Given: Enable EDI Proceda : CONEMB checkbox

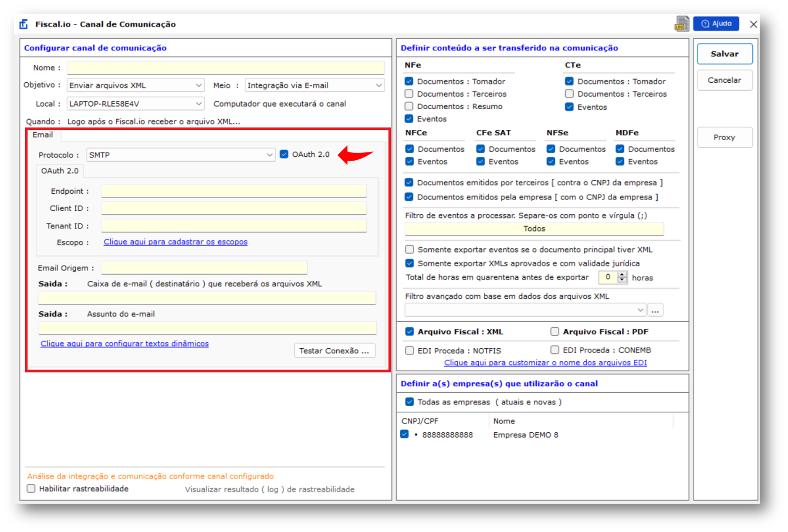Looking at the screenshot, I should pos(555,350).
